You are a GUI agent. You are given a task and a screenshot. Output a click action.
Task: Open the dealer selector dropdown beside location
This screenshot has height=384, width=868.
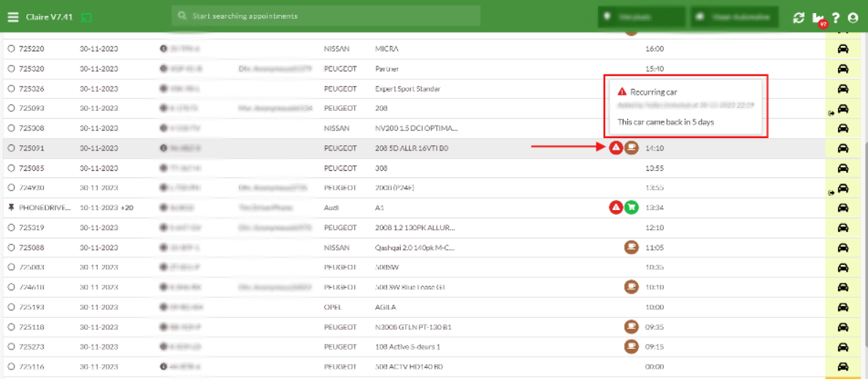pos(734,17)
